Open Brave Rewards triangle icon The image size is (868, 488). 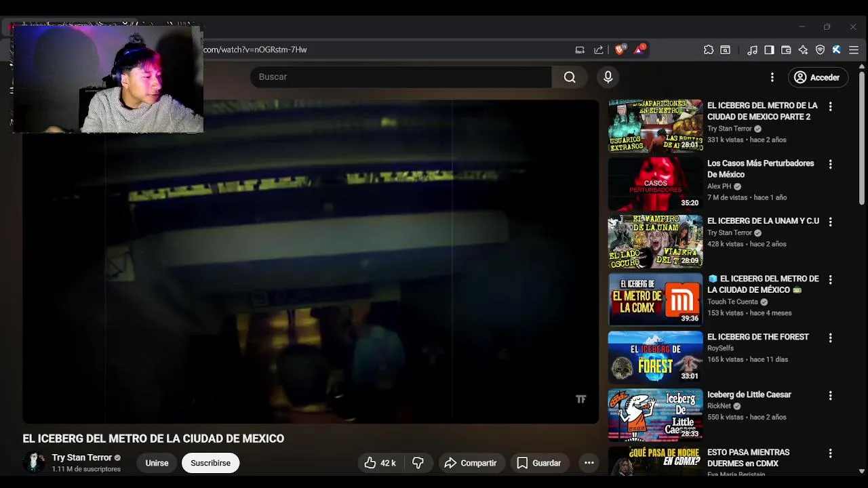(x=639, y=49)
